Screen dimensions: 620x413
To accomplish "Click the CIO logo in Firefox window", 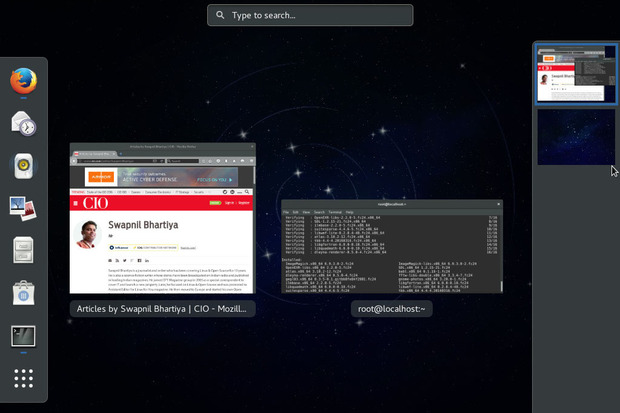I will point(95,203).
